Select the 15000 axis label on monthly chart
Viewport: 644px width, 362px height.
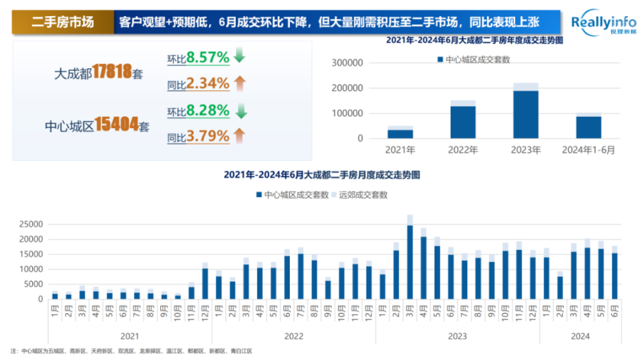click(x=31, y=254)
